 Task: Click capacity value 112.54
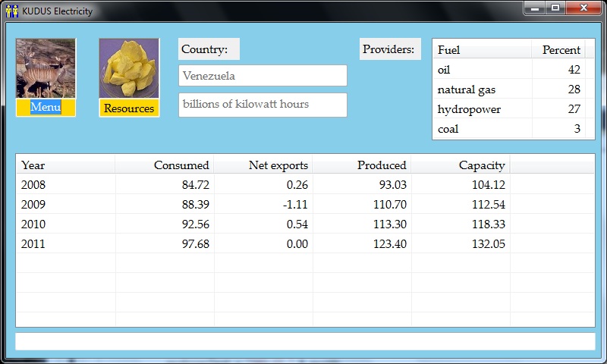[489, 205]
